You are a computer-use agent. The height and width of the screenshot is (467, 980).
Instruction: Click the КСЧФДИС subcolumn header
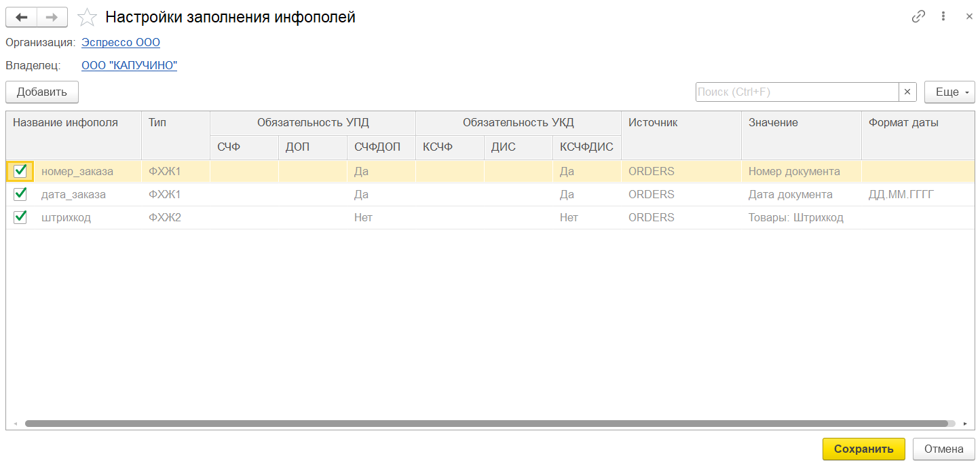[587, 147]
